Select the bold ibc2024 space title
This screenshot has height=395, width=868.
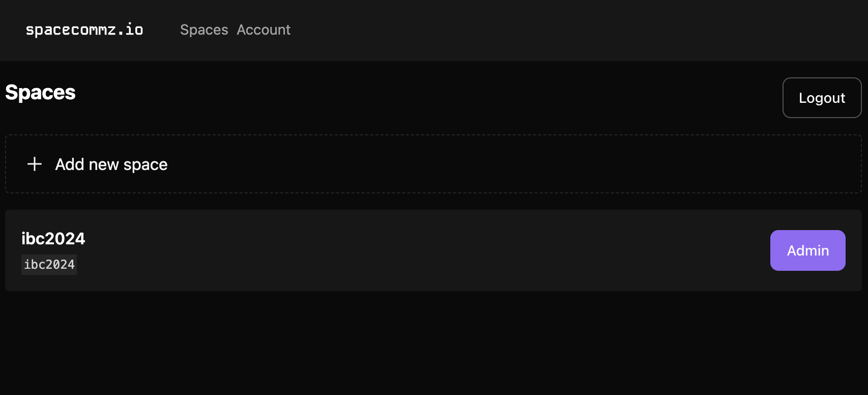click(53, 238)
